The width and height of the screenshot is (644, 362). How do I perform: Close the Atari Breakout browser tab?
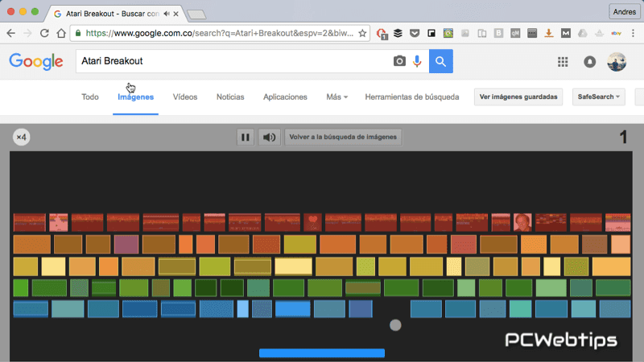pos(175,14)
